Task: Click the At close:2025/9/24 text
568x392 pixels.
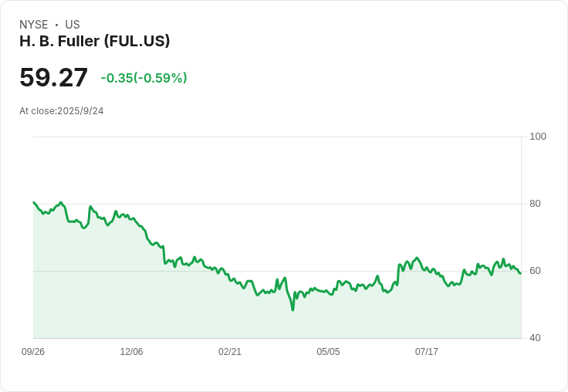Action: [x=62, y=111]
